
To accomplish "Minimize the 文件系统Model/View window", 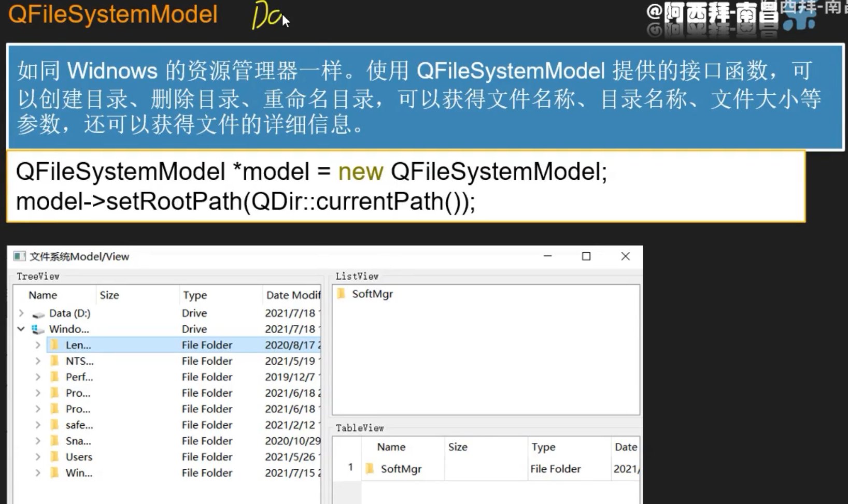I will 547,256.
